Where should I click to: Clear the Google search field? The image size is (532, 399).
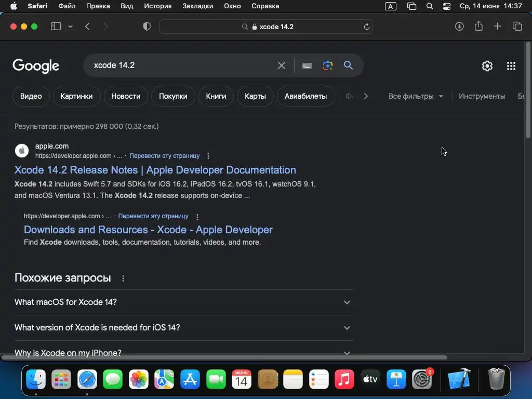click(282, 65)
